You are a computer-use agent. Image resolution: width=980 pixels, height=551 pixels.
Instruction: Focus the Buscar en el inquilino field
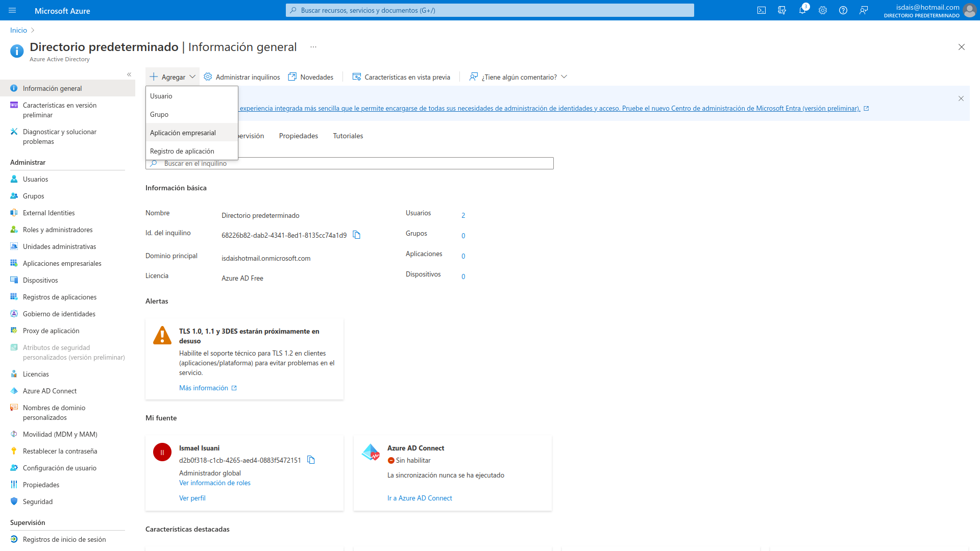click(350, 163)
